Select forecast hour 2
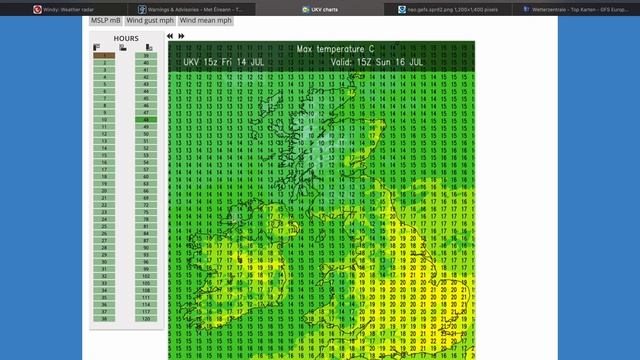 pyautogui.click(x=104, y=63)
